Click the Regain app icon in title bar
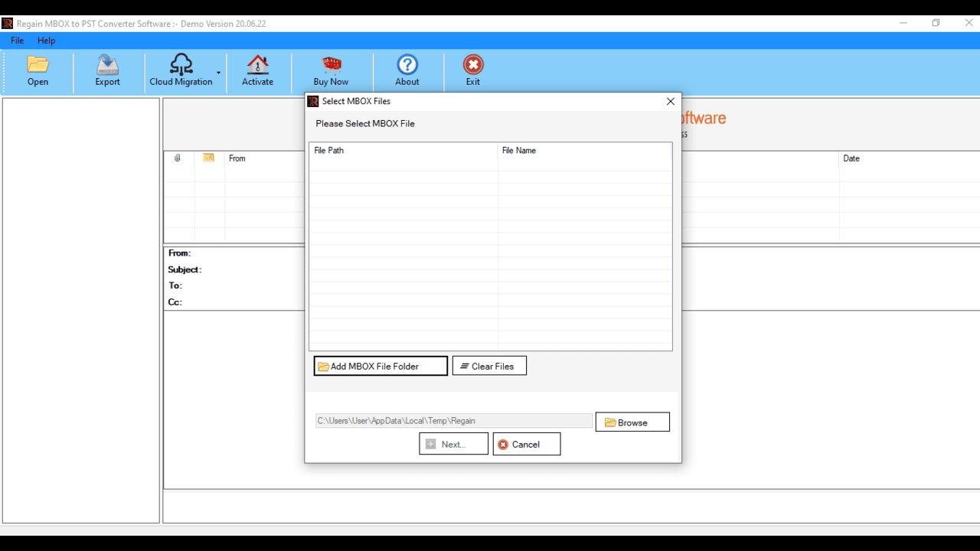The height and width of the screenshot is (551, 980). coord(8,24)
